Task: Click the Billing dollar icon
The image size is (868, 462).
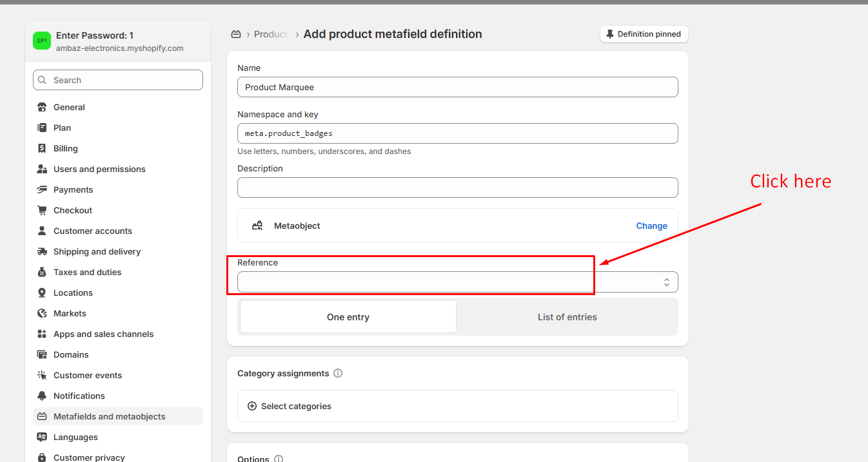Action: [x=42, y=149]
